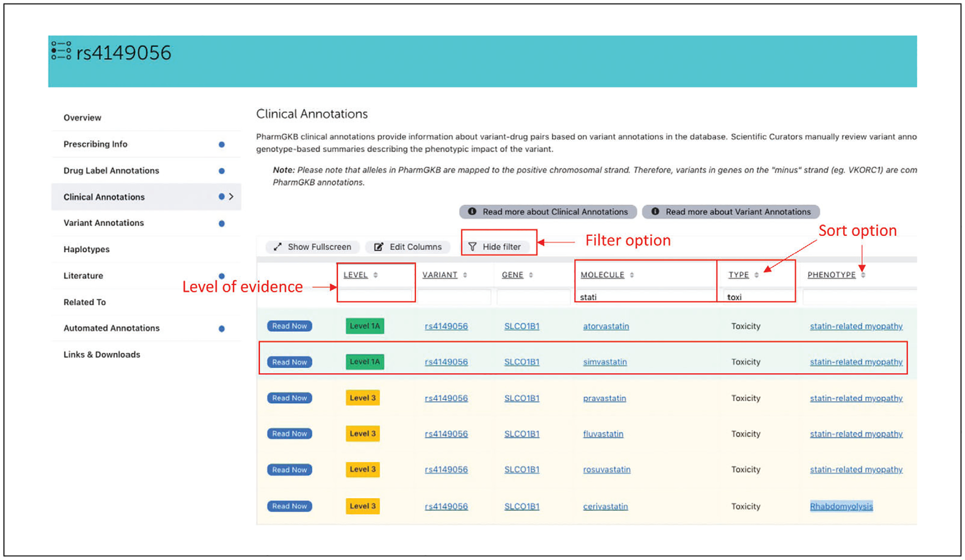Hide the table filter
This screenshot has height=560, width=965.
[495, 247]
